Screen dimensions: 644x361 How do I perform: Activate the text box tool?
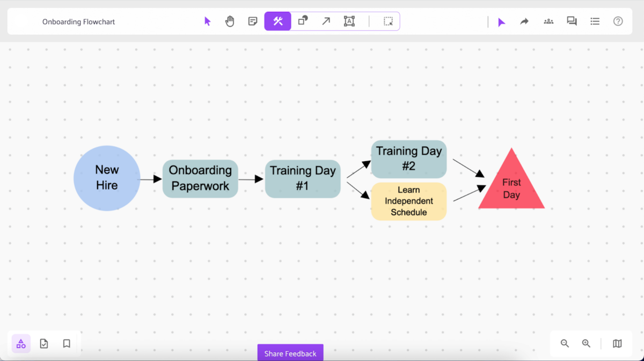pyautogui.click(x=349, y=21)
